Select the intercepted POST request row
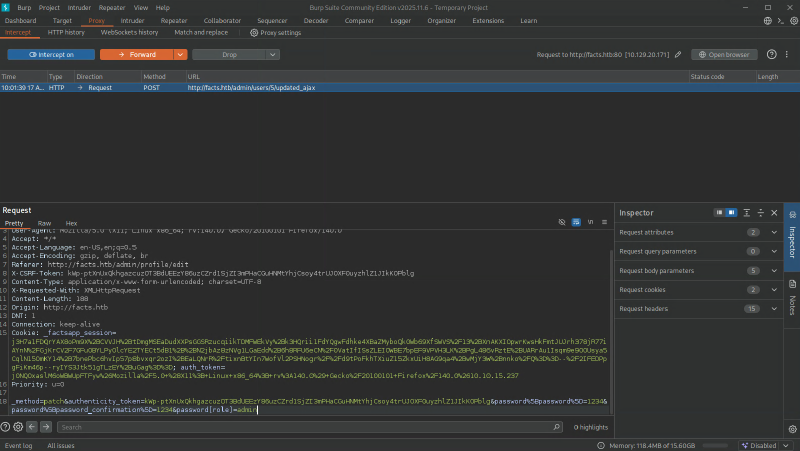 [400, 88]
